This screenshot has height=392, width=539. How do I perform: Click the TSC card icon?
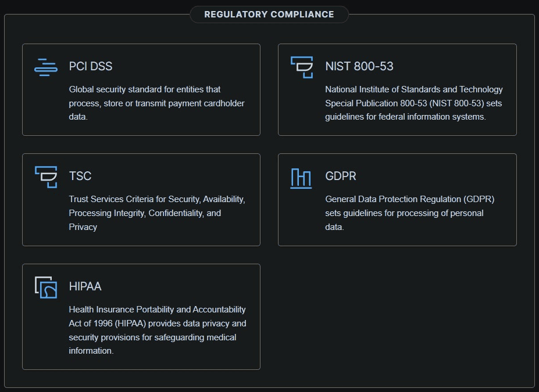pos(46,177)
